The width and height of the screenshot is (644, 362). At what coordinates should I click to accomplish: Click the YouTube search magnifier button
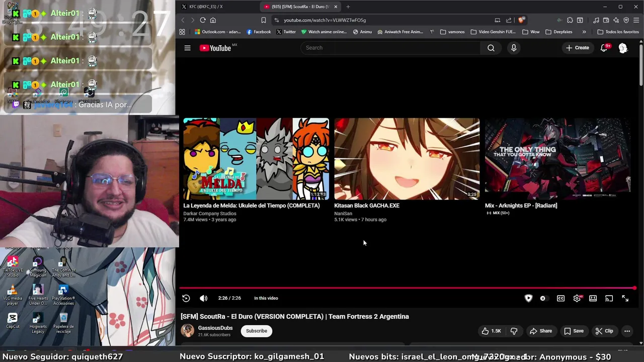tap(491, 48)
